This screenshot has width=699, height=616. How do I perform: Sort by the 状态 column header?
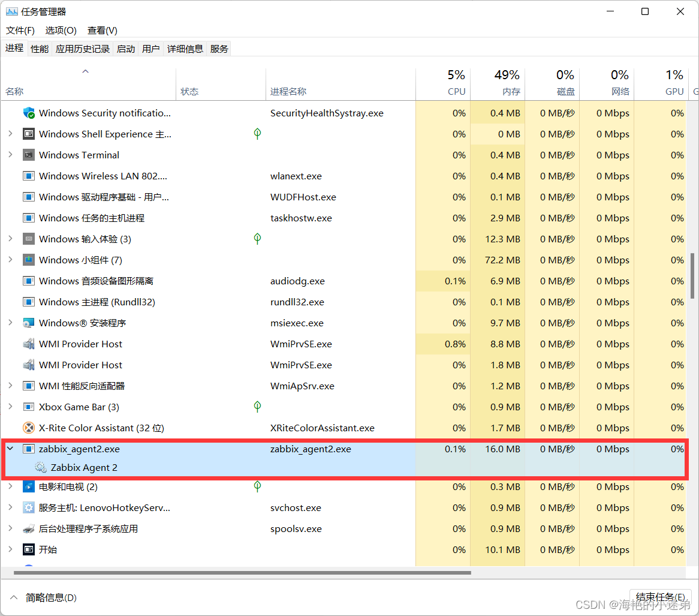coord(221,83)
